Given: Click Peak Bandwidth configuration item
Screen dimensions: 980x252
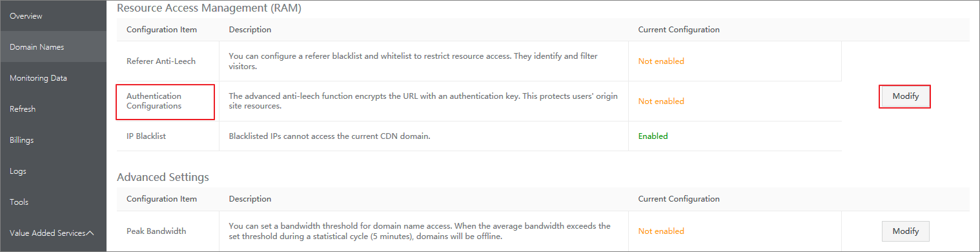Looking at the screenshot, I should click(x=157, y=231).
